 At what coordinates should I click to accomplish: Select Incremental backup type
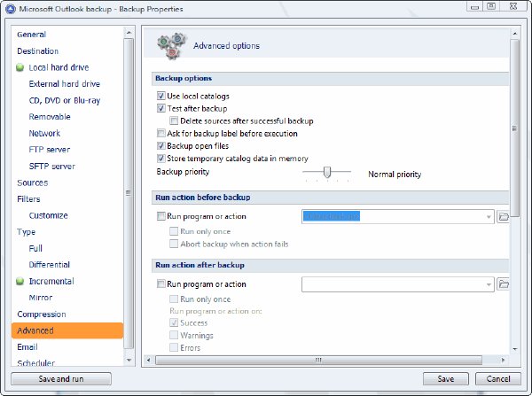[51, 281]
